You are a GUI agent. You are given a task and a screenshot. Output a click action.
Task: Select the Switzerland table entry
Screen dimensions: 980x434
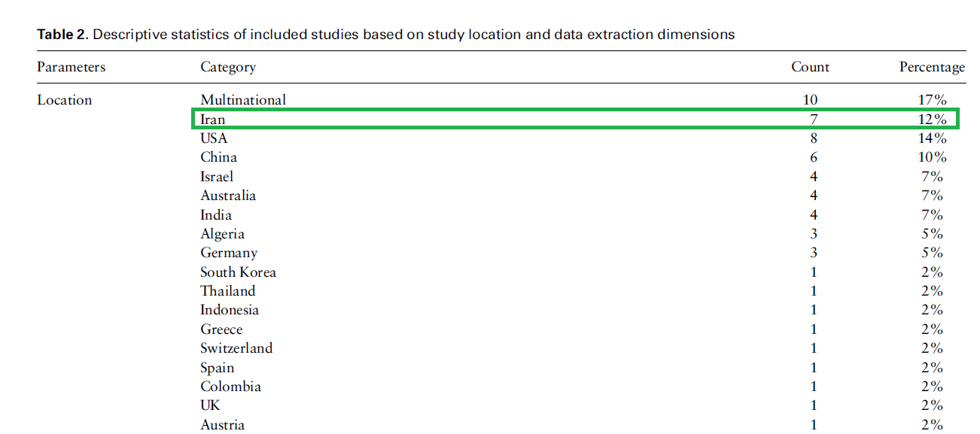[236, 348]
